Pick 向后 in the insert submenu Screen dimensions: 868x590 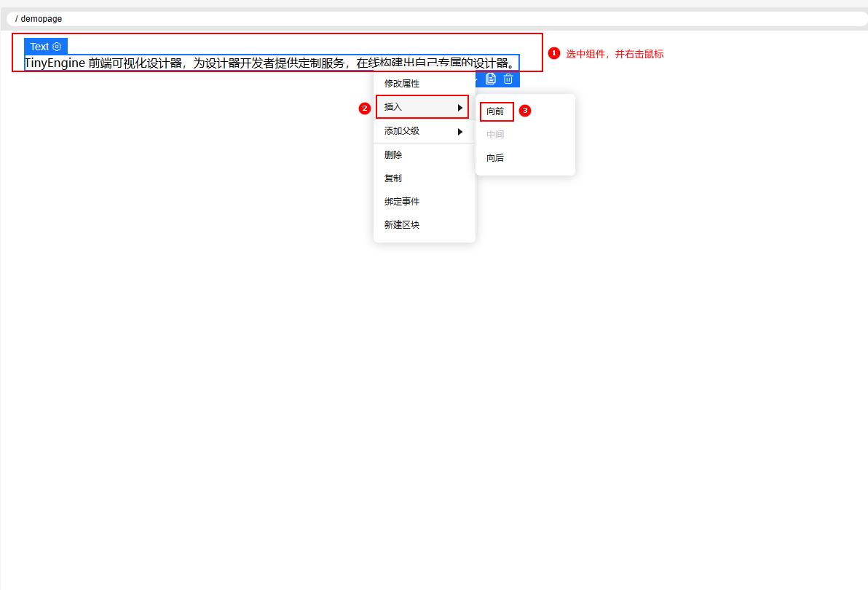pyautogui.click(x=495, y=158)
